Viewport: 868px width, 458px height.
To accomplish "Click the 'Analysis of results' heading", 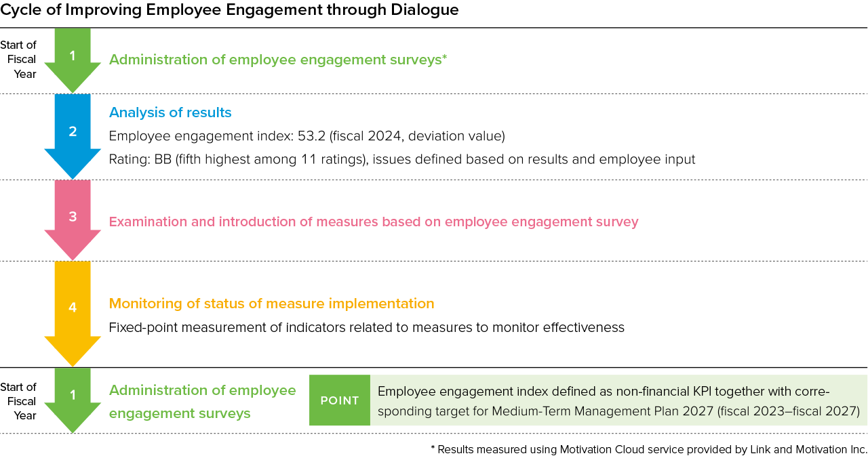I will pyautogui.click(x=170, y=112).
